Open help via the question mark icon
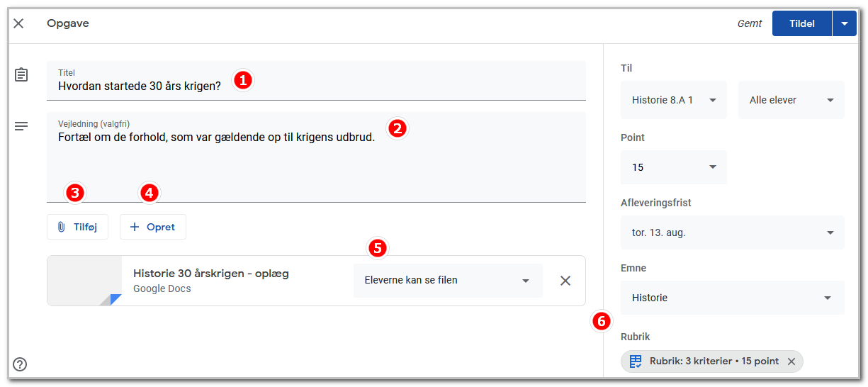 point(20,364)
